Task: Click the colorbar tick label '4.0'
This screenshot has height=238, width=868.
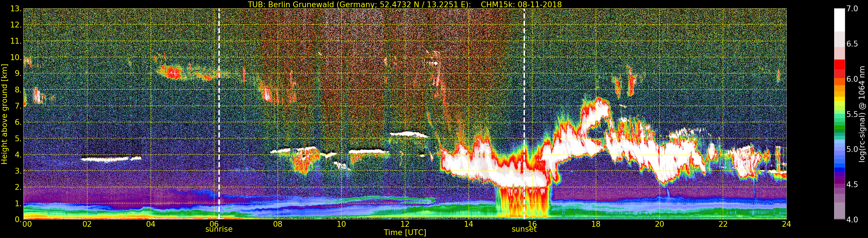Action: click(x=852, y=220)
